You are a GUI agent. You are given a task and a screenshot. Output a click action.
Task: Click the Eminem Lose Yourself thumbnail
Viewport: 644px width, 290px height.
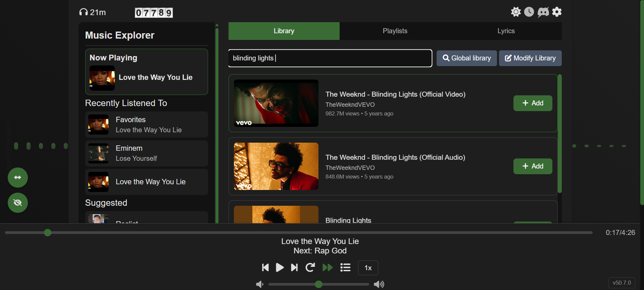click(98, 153)
